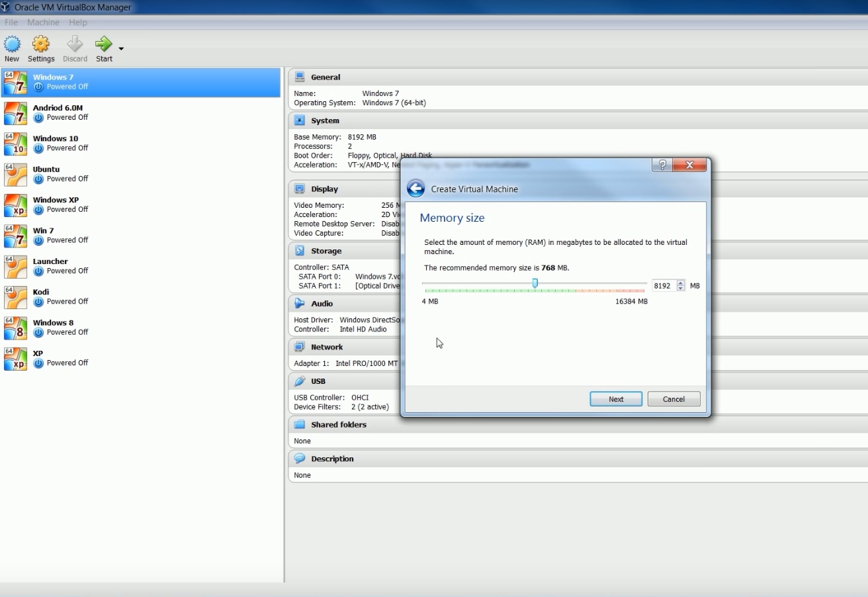Cancel the Create Virtual Machine wizard
Screen dimensions: 868x597
[x=673, y=399]
